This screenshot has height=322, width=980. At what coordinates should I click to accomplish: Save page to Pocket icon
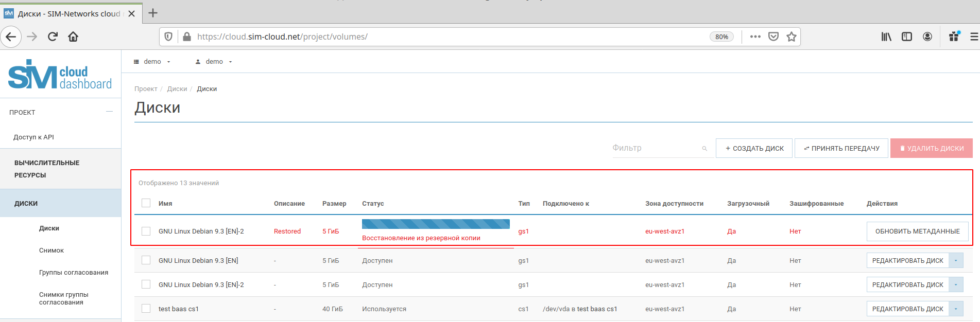(773, 37)
